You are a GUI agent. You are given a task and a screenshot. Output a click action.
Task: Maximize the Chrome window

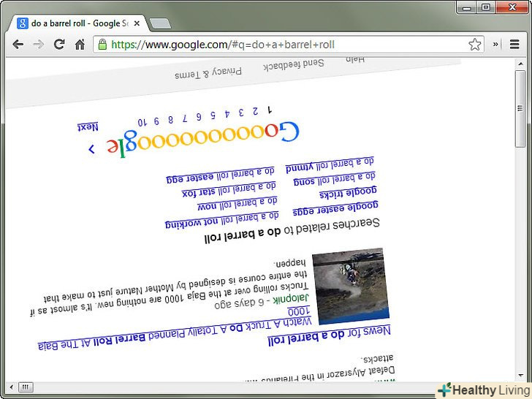(486, 7)
